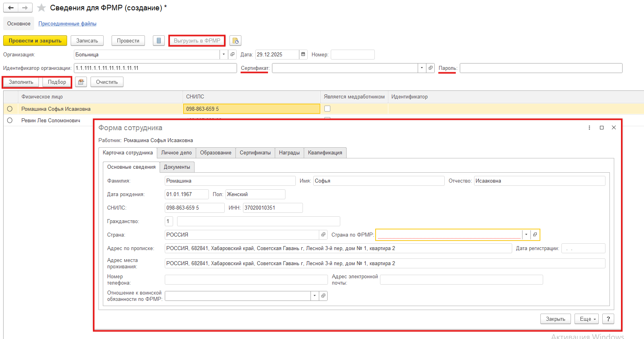Switch to the Основное section
This screenshot has width=644, height=339.
[x=19, y=23]
